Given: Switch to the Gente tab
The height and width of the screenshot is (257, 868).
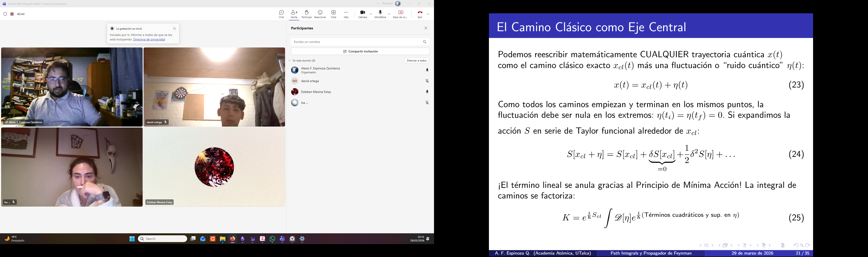Looking at the screenshot, I should pyautogui.click(x=294, y=14).
